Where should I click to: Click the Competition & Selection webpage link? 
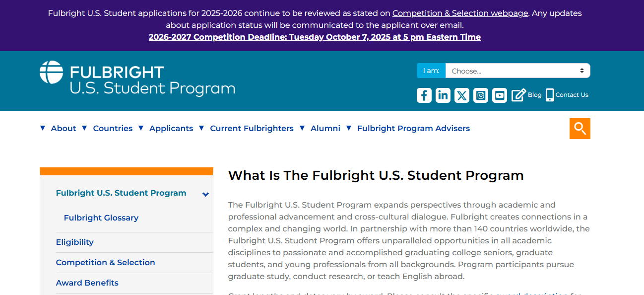[x=460, y=13]
